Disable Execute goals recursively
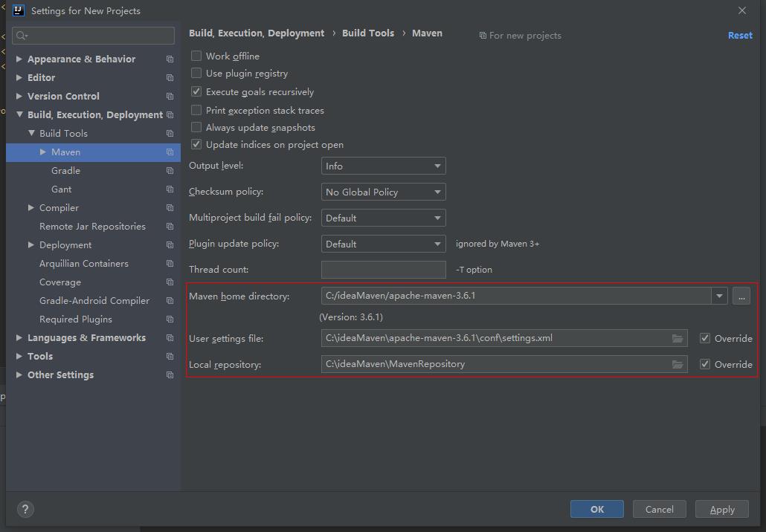 click(x=196, y=91)
